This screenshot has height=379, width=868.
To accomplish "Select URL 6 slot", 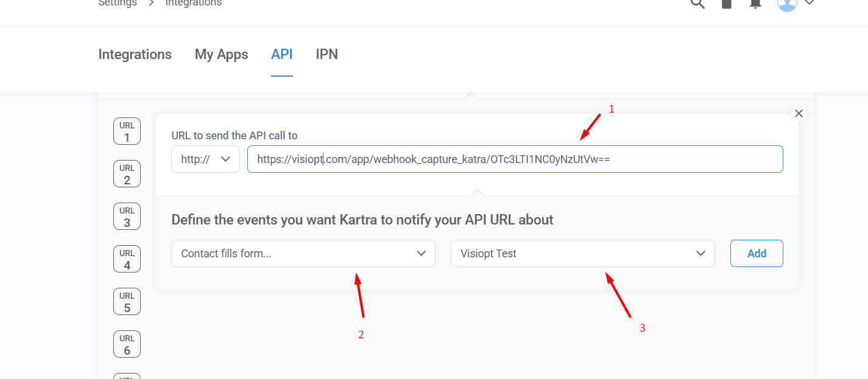I will [127, 344].
